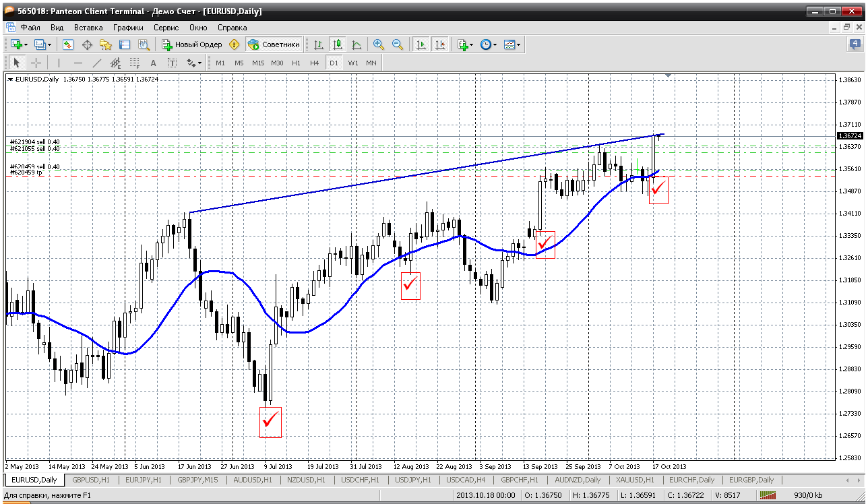Click the chart shift triangle marker
868x504 pixels.
(668, 76)
